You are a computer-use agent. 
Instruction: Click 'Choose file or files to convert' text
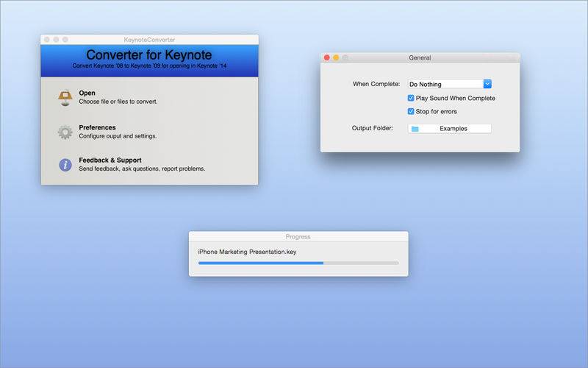pyautogui.click(x=118, y=102)
